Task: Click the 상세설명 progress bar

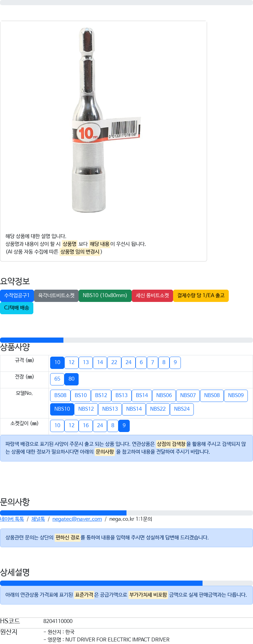Action: pyautogui.click(x=126, y=583)
